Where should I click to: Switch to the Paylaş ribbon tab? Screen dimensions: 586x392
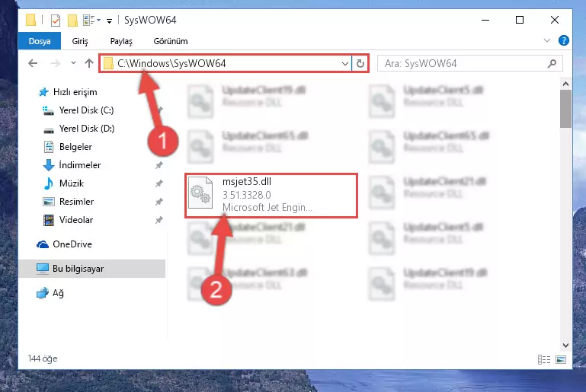click(121, 41)
